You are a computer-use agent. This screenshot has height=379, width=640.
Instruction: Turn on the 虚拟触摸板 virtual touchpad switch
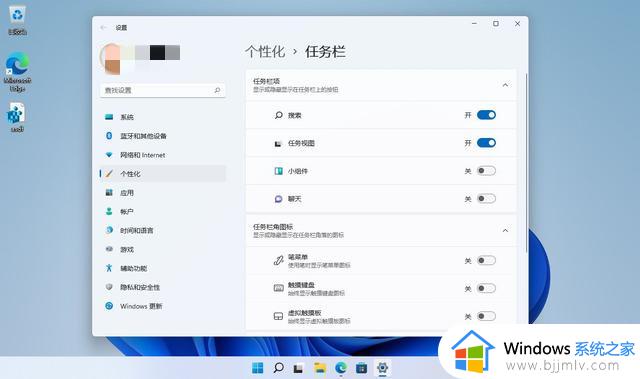(486, 316)
